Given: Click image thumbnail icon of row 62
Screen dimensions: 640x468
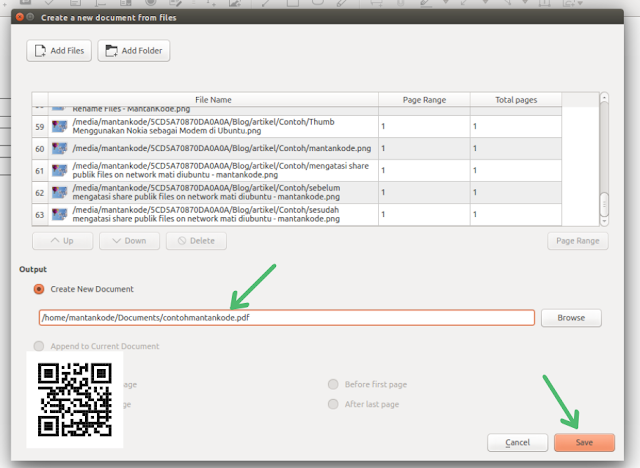Looking at the screenshot, I should tap(59, 193).
